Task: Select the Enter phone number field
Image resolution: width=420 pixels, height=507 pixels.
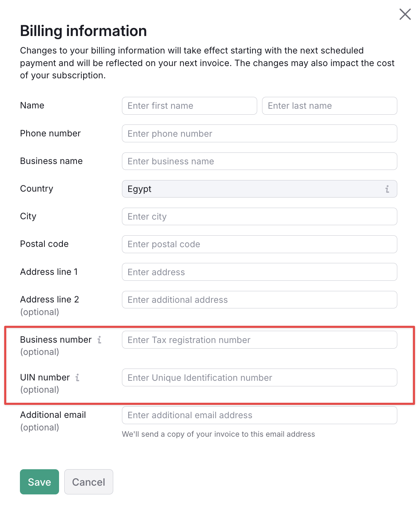Action: [x=259, y=133]
